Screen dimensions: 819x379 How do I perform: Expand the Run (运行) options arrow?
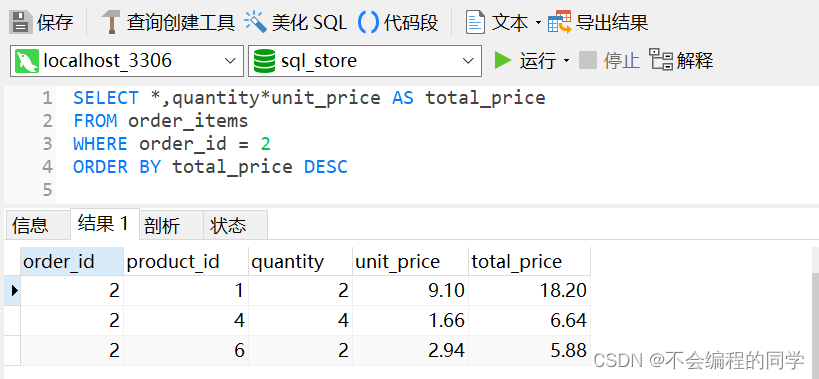[x=567, y=61]
